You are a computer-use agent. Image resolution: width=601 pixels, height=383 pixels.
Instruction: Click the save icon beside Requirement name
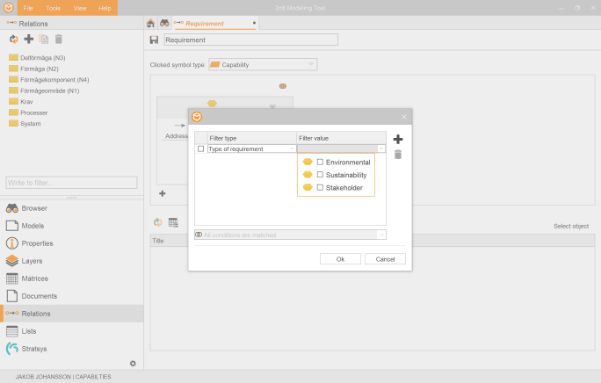(154, 40)
